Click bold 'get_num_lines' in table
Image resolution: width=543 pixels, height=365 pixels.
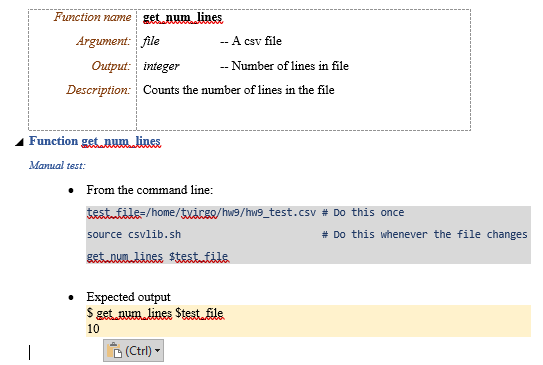[183, 17]
